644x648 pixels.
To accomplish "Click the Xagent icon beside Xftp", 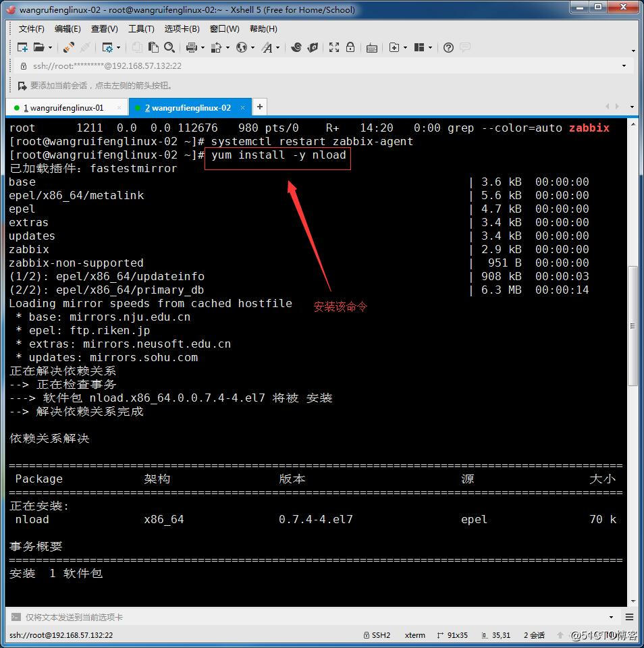I will pos(313,47).
